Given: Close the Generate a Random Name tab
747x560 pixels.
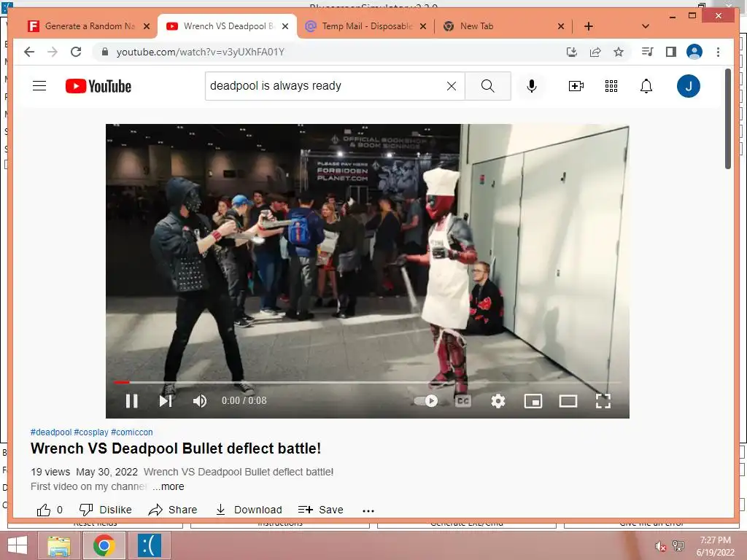Looking at the screenshot, I should [x=147, y=26].
